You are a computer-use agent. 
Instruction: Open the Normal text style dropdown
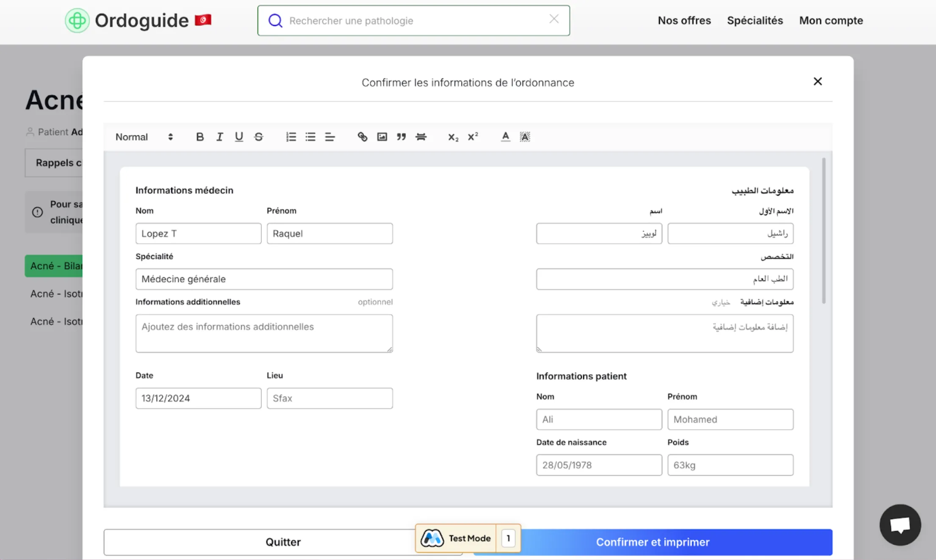point(144,137)
